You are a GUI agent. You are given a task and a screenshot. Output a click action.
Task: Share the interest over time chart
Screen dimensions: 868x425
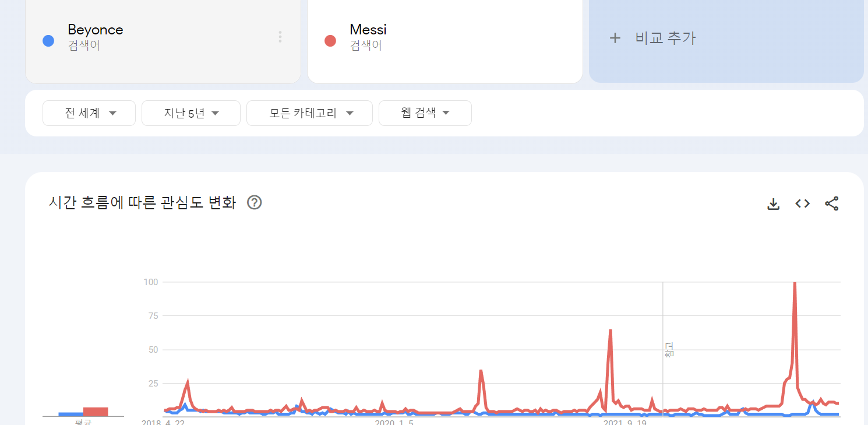[x=832, y=203]
